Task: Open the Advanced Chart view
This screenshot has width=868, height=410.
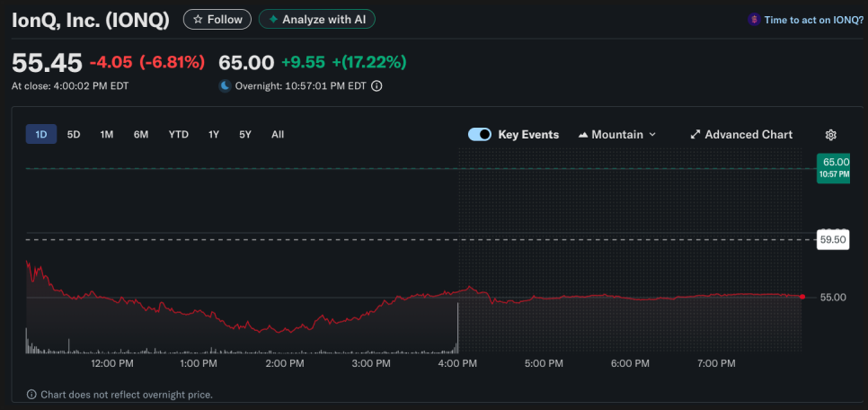Action: click(741, 135)
